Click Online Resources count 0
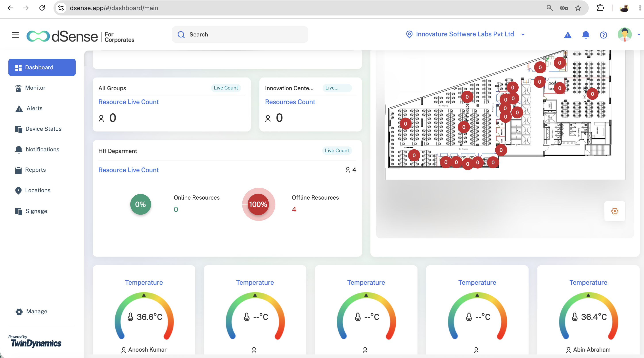Viewport: 644px width, 358px height. coord(176,209)
